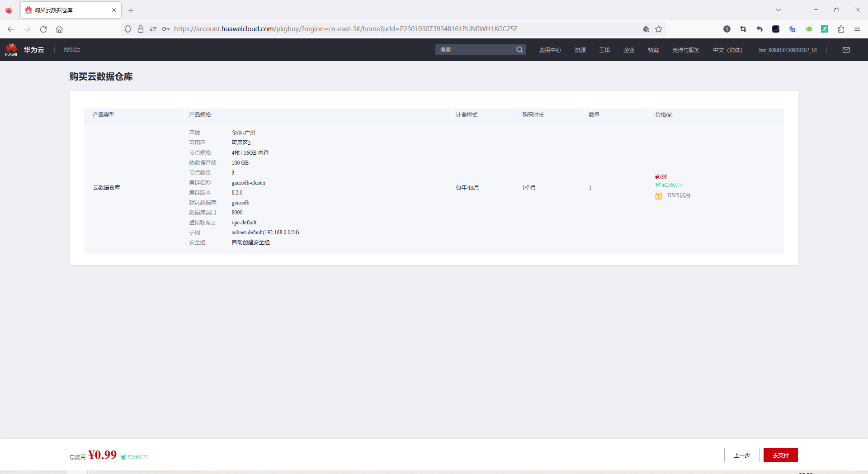Click the 上一步 previous step button

[x=742, y=455]
